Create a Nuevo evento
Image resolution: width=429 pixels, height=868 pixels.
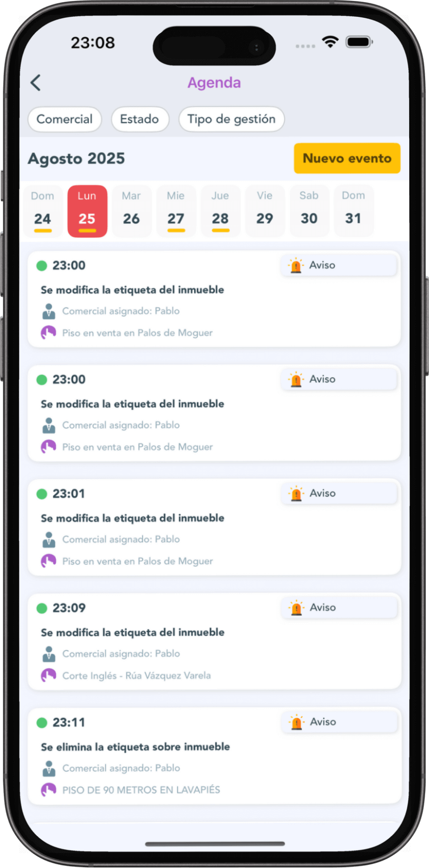[347, 158]
